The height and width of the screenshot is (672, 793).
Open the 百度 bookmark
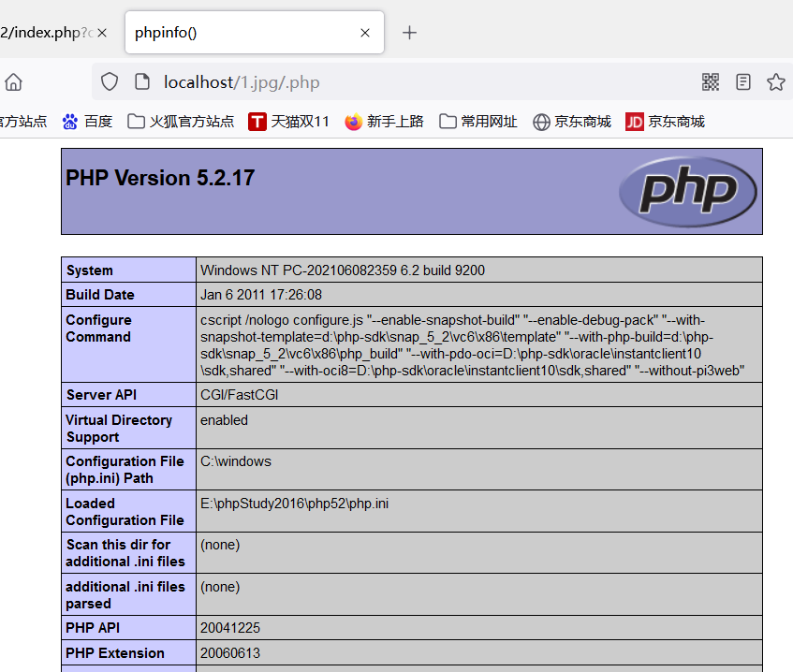87,122
